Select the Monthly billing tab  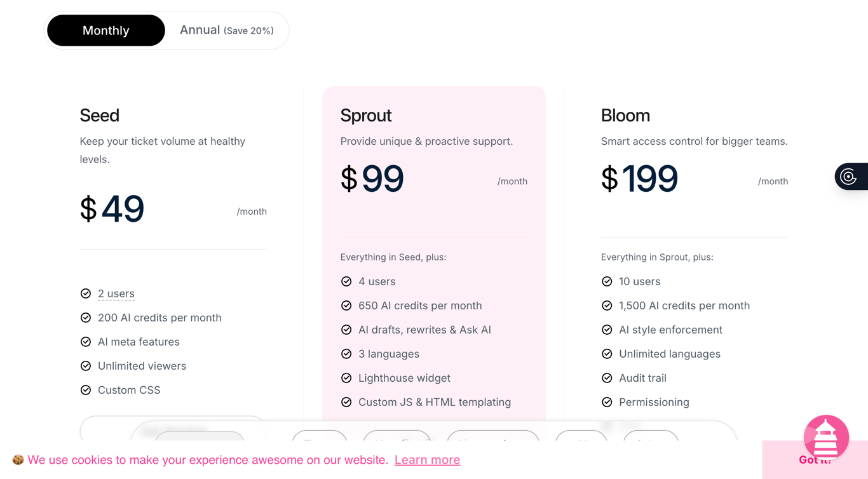105,30
